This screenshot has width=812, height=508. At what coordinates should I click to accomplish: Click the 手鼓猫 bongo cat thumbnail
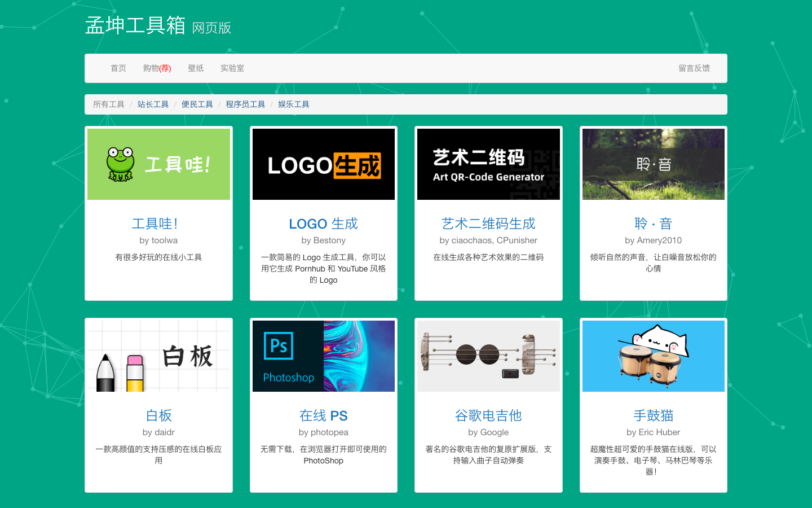pyautogui.click(x=653, y=356)
